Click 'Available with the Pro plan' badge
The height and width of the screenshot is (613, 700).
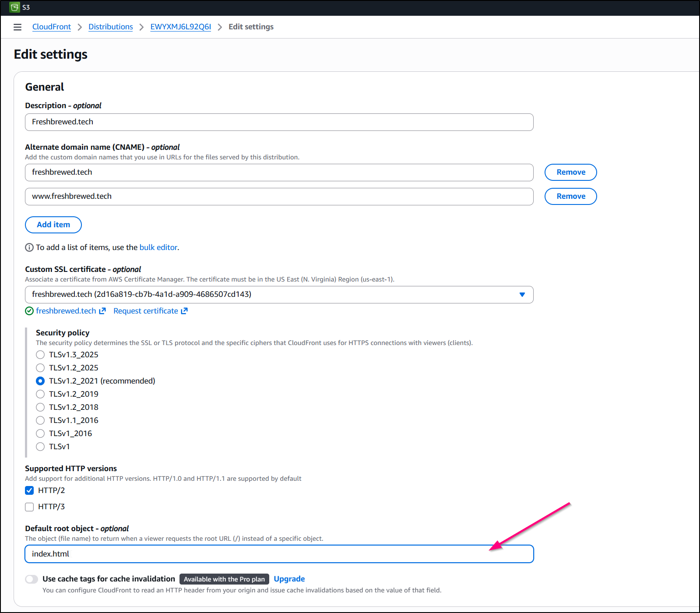click(x=224, y=579)
